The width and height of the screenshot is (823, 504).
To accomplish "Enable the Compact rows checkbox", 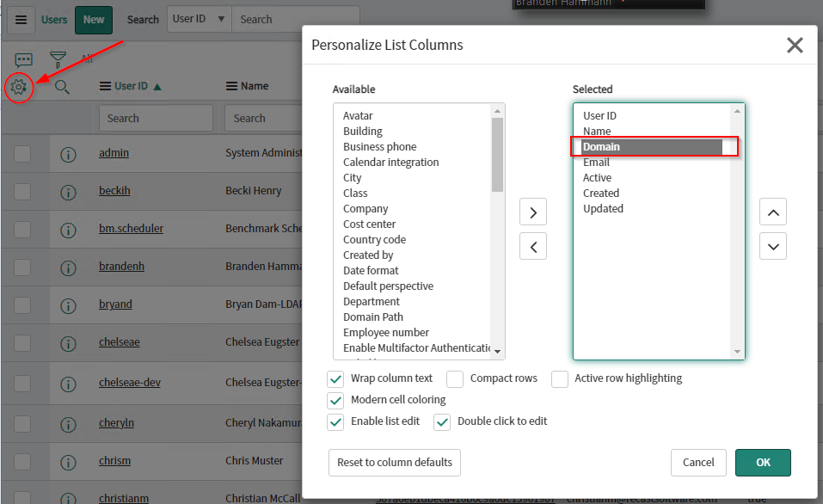I will point(455,378).
